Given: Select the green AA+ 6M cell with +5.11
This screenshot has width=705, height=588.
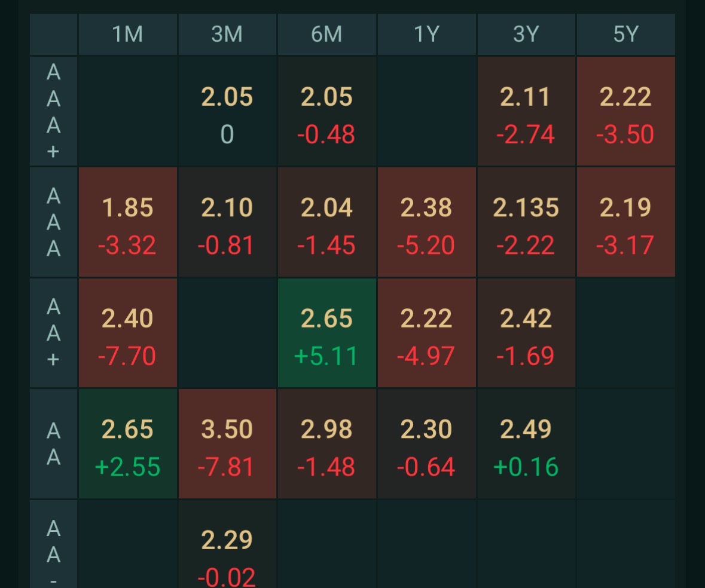Looking at the screenshot, I should [327, 333].
